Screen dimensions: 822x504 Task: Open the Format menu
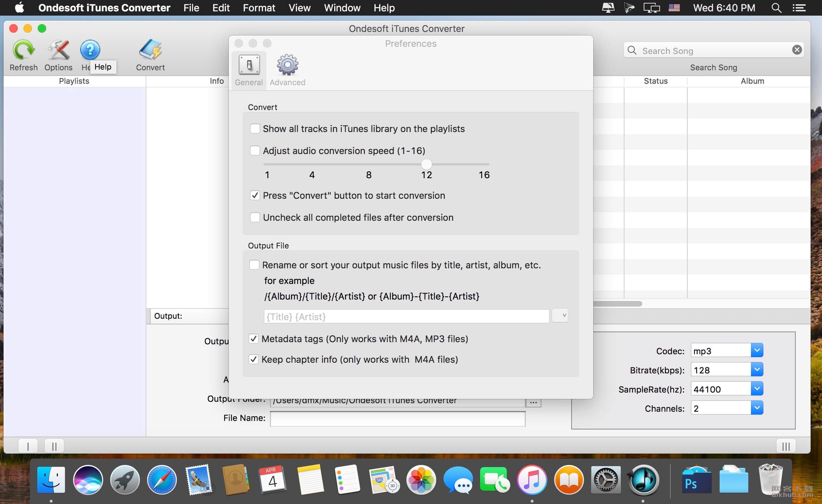click(259, 8)
